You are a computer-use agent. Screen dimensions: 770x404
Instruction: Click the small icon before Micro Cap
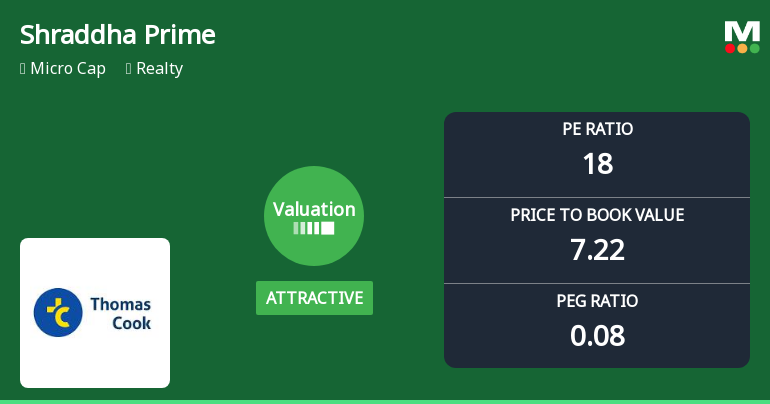point(23,69)
